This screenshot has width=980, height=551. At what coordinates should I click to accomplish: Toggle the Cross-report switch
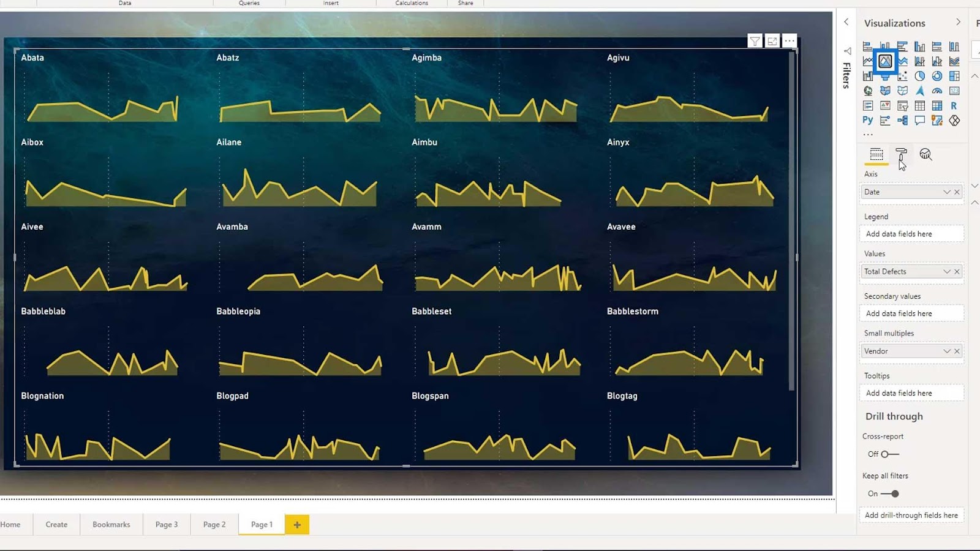coord(889,454)
